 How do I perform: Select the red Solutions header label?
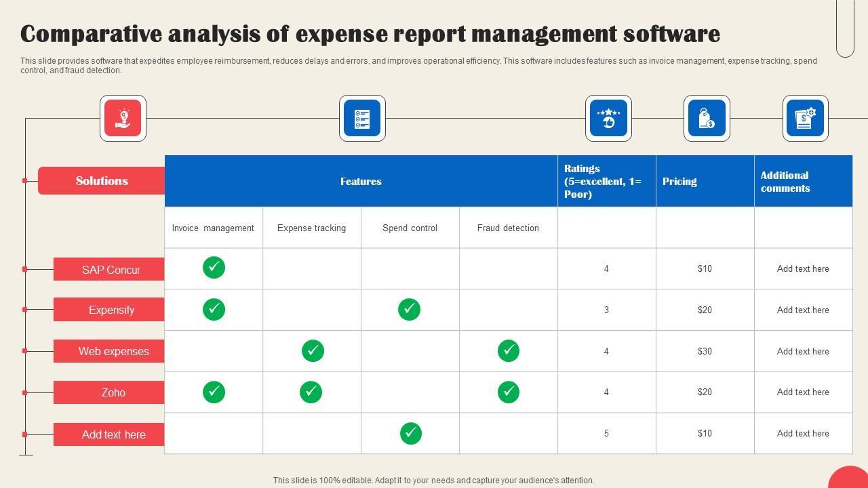tap(102, 181)
